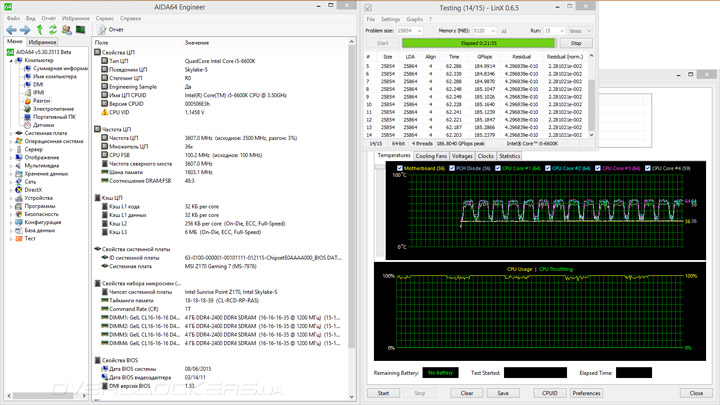Toggle the Motherboard temperature checkbox
The image size is (720, 405).
click(x=401, y=168)
